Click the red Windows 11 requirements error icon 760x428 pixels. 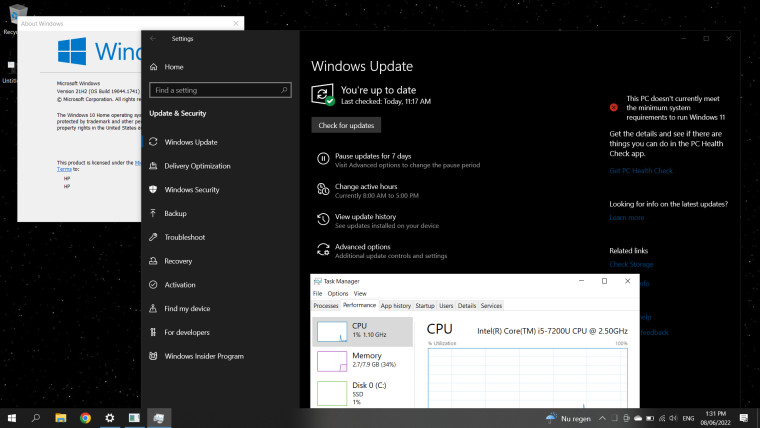click(x=614, y=107)
